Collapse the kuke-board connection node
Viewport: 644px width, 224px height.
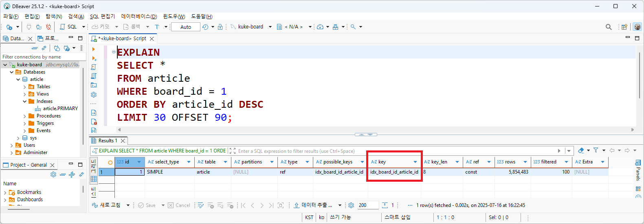coord(5,65)
